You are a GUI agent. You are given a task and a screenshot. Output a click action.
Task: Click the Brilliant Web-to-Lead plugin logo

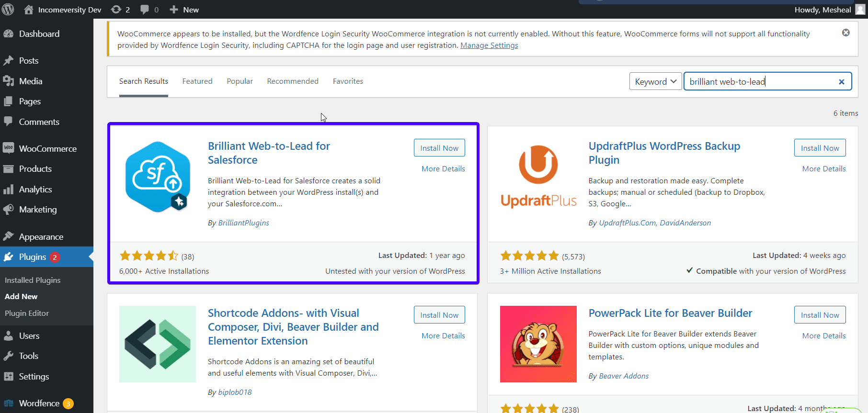point(158,177)
